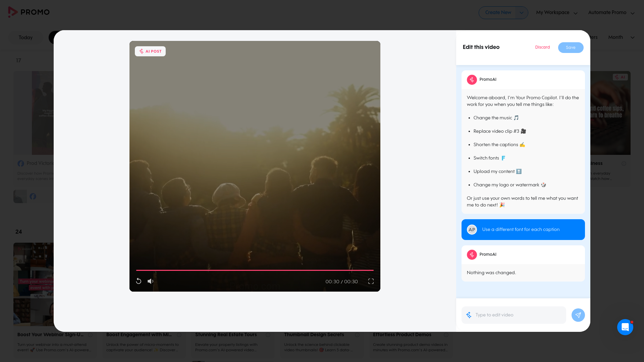Click the AI badge on the coffee post thumbnail
Image resolution: width=644 pixels, height=362 pixels.
click(620, 77)
